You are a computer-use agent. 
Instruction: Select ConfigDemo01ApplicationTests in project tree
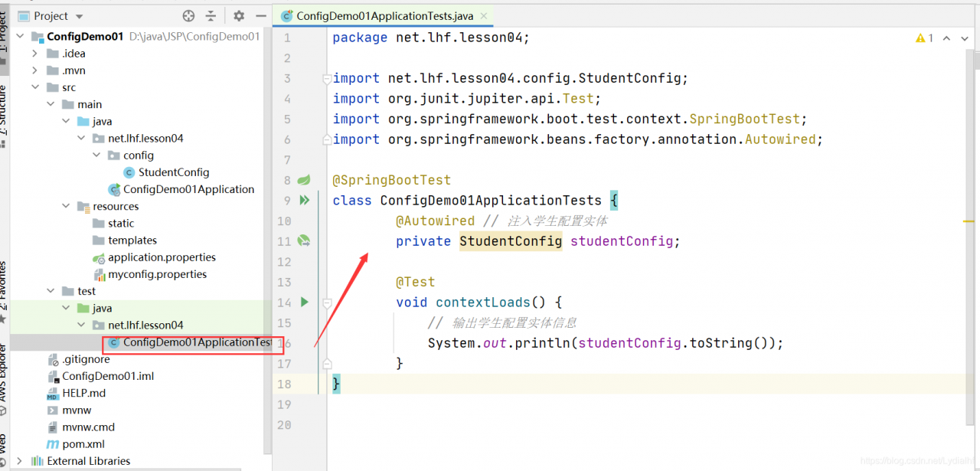point(191,342)
